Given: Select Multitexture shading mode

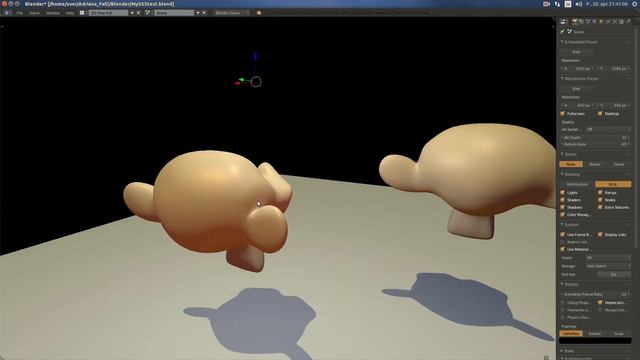Looking at the screenshot, I should [x=577, y=184].
